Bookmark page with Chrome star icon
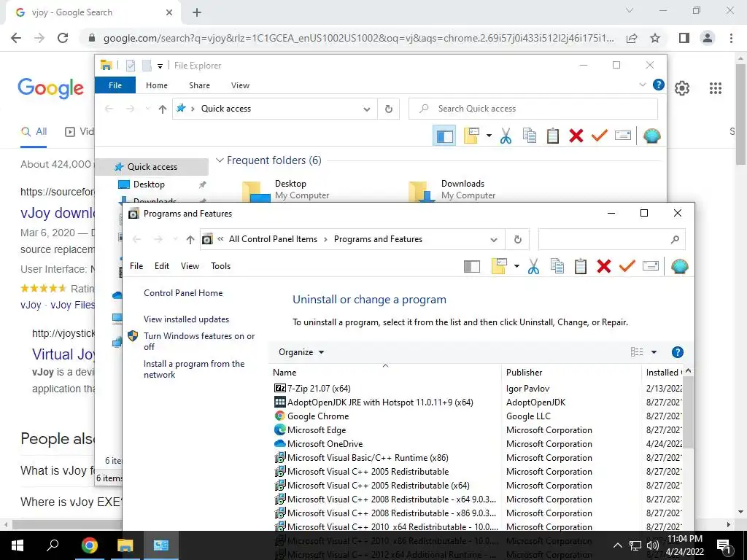This screenshot has height=560, width=747. point(655,38)
